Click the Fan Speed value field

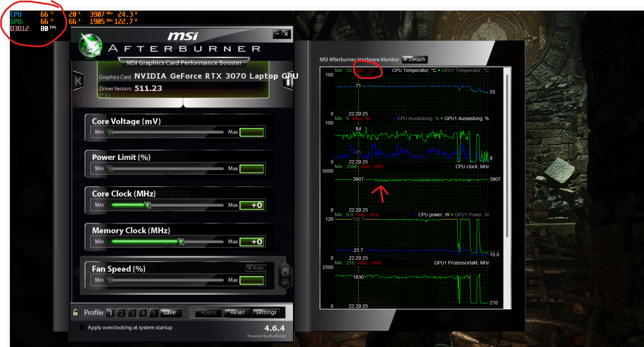252,280
